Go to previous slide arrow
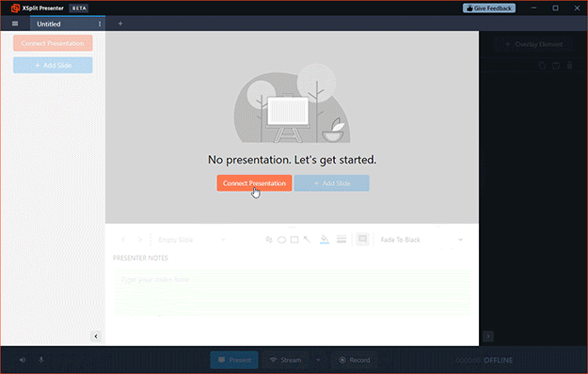Viewport: 588px width, 374px height. click(x=123, y=240)
